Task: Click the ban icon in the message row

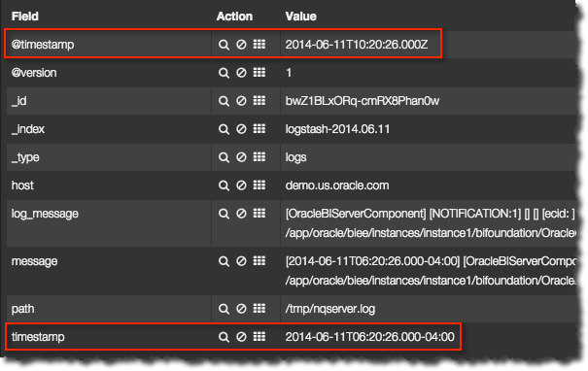Action: 241,261
